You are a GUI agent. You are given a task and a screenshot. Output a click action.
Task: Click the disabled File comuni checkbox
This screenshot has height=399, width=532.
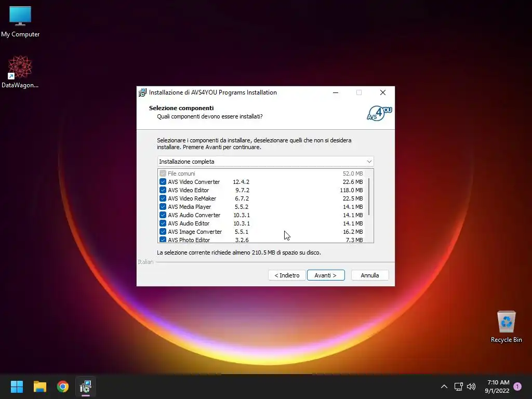163,174
